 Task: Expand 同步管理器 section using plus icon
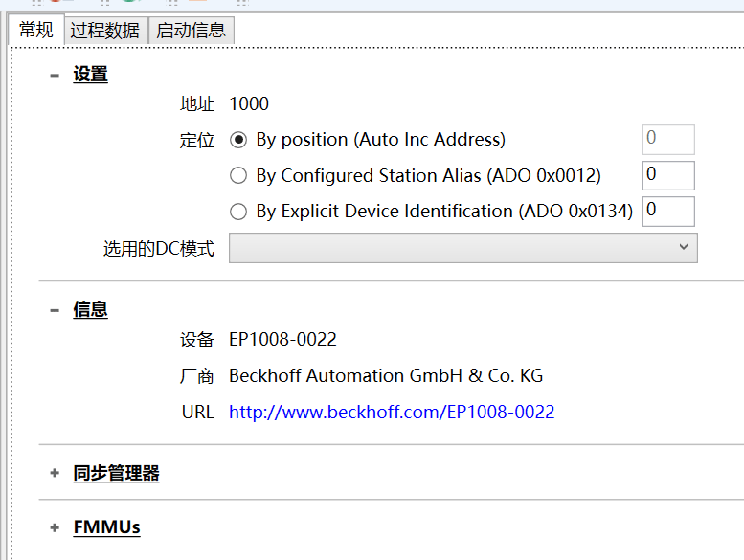coord(55,473)
